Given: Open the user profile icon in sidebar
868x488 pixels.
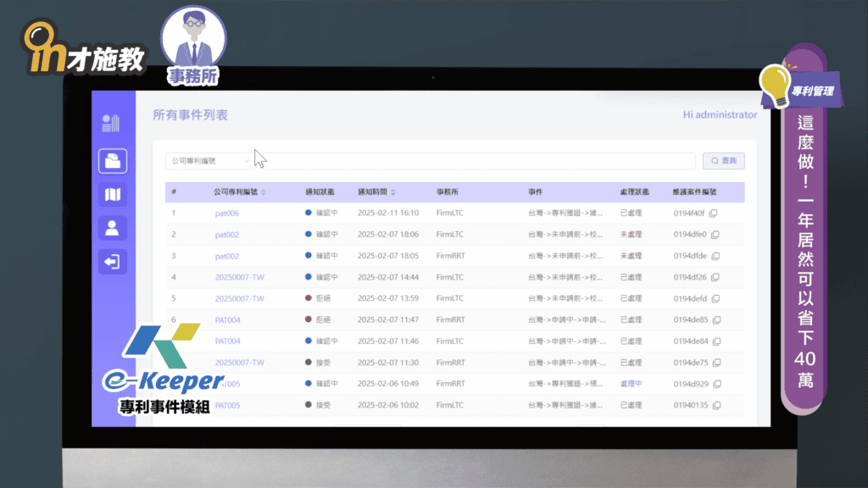Looking at the screenshot, I should (113, 227).
